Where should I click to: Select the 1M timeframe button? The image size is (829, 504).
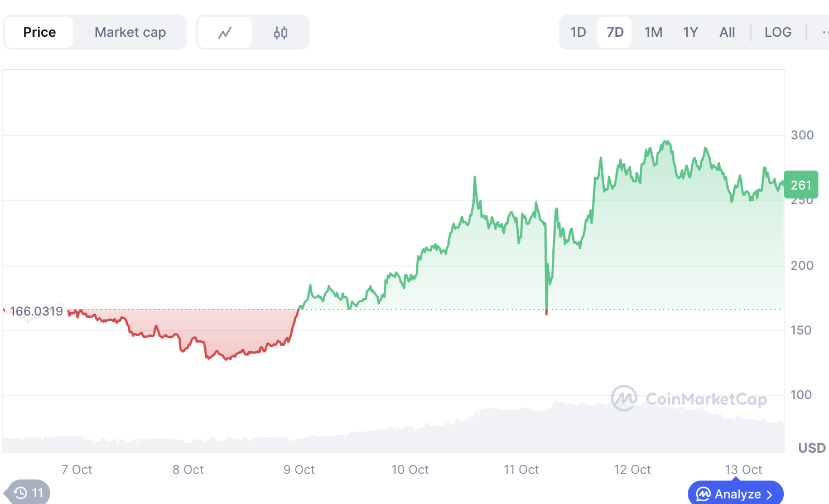653,32
